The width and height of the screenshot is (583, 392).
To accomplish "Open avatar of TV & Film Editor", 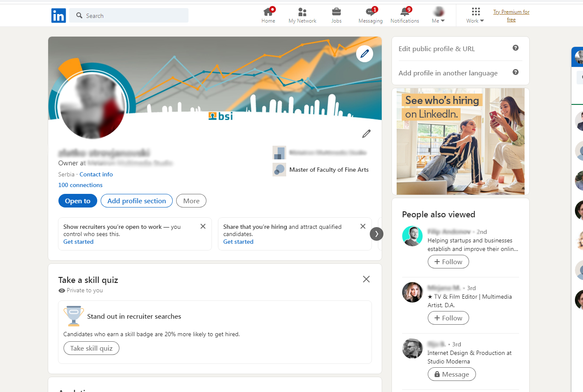I will point(412,292).
